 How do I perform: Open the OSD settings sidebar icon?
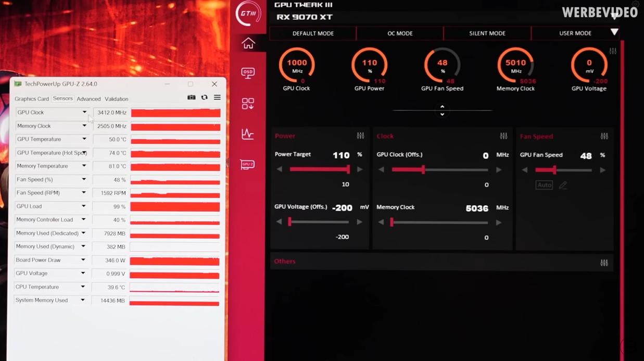coord(248,73)
